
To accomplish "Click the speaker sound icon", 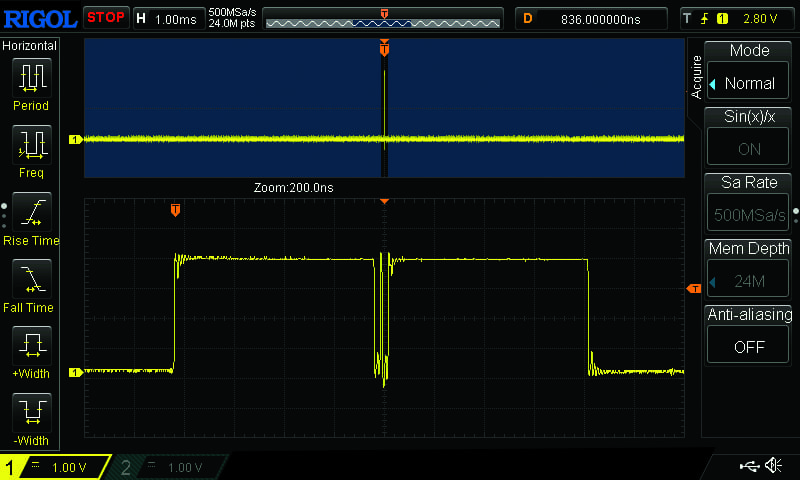I will [x=773, y=466].
